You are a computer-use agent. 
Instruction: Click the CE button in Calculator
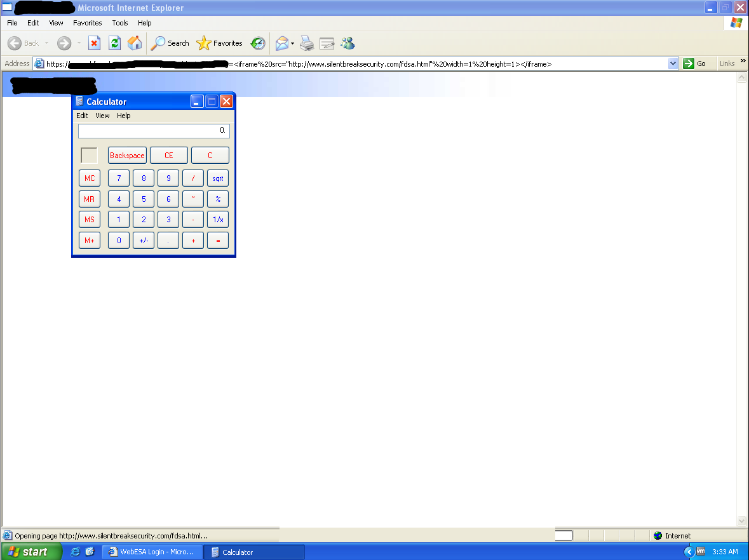tap(168, 155)
